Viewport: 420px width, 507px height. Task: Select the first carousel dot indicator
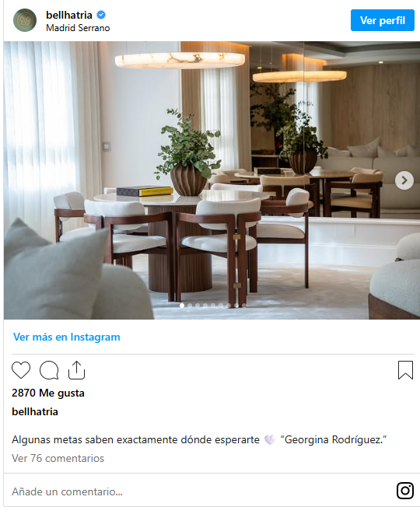coord(182,306)
